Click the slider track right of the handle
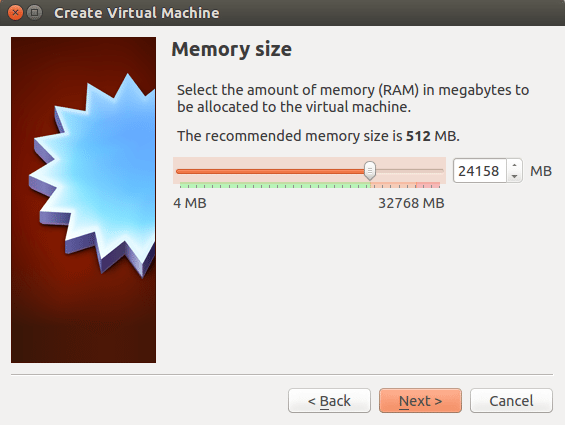 point(410,171)
